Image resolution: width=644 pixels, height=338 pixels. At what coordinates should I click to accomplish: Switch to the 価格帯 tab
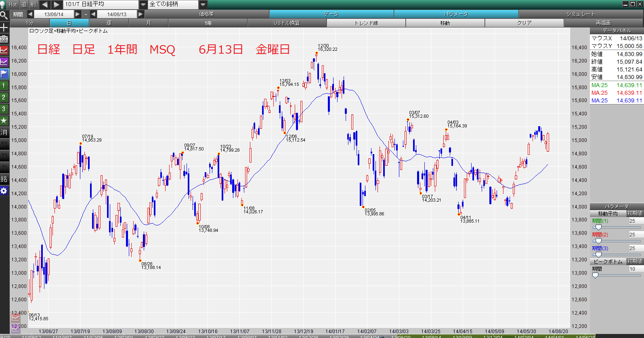tap(207, 14)
